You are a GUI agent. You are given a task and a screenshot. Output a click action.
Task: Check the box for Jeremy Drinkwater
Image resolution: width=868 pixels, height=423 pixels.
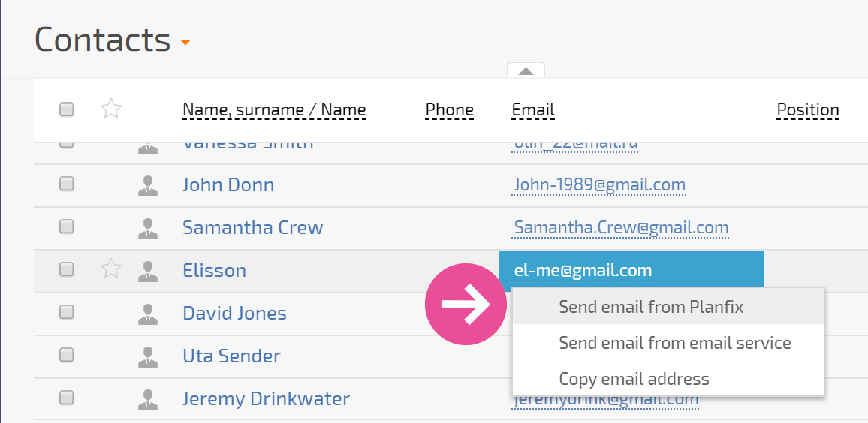[66, 397]
